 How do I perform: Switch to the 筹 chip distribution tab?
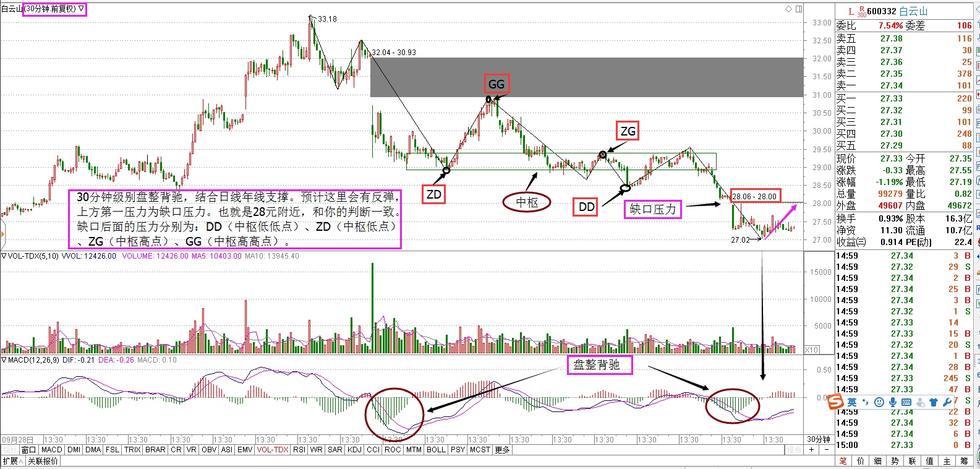pyautogui.click(x=965, y=461)
